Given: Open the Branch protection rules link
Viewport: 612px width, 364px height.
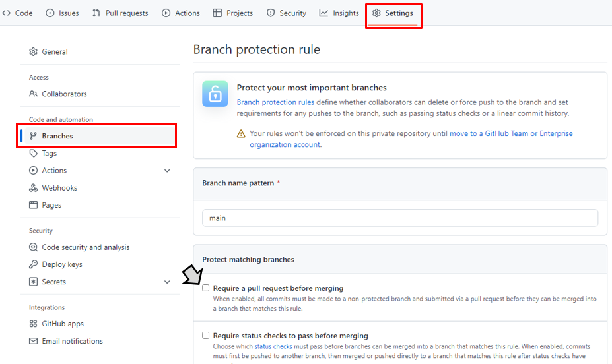Looking at the screenshot, I should coord(275,102).
